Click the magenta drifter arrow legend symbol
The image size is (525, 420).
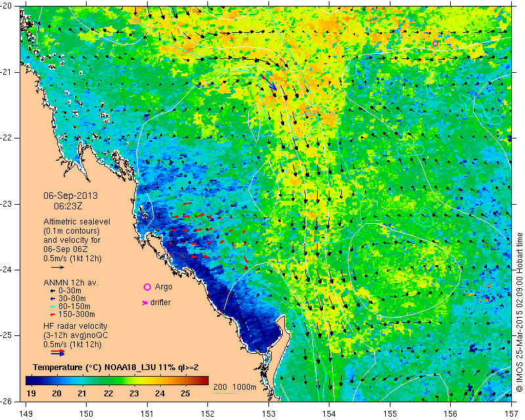point(145,303)
